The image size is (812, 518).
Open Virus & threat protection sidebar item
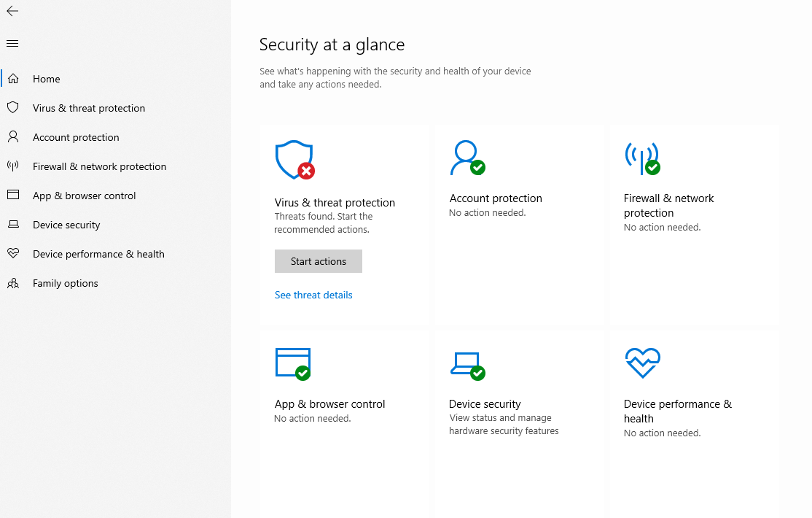(88, 108)
